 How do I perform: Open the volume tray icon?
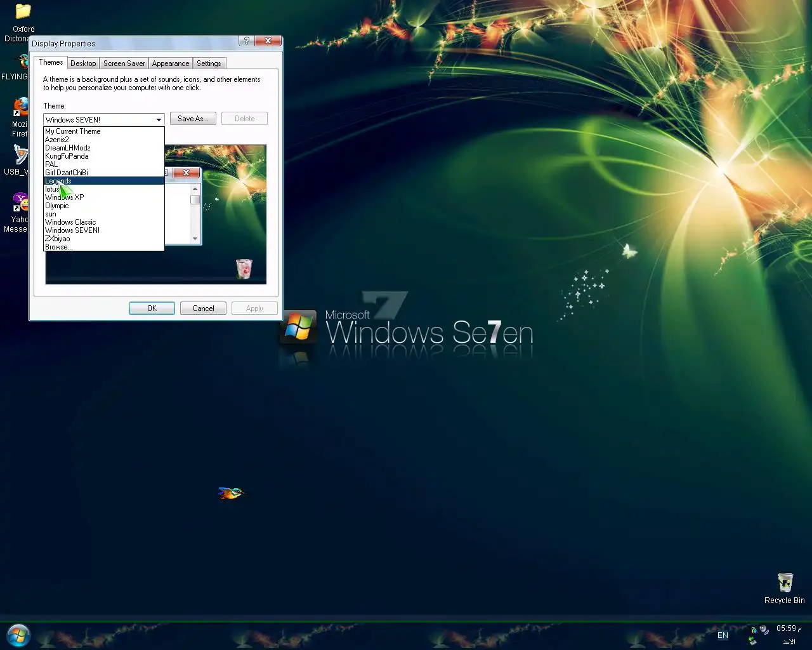coord(764,630)
